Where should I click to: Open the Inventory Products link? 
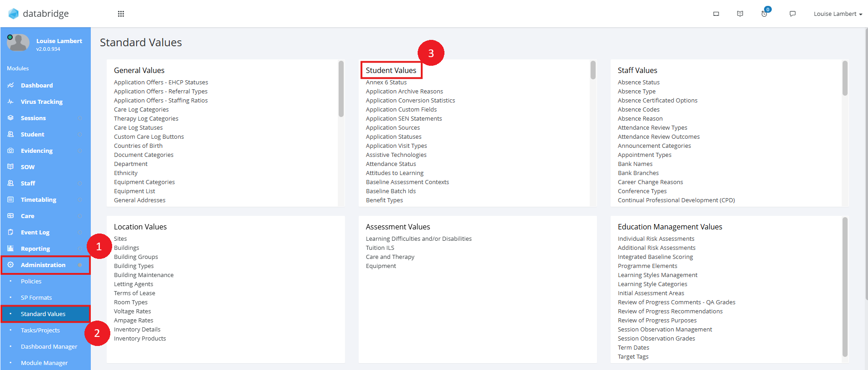pyautogui.click(x=140, y=338)
